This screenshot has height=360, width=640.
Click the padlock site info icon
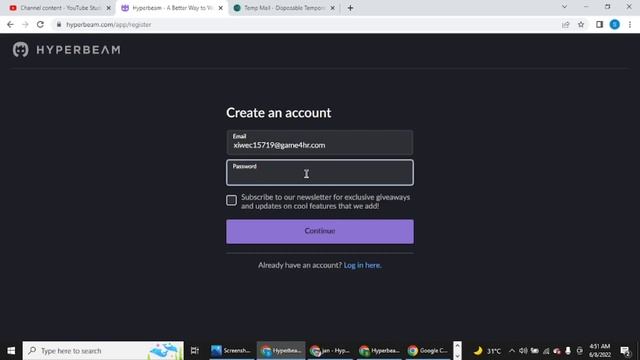point(59,24)
